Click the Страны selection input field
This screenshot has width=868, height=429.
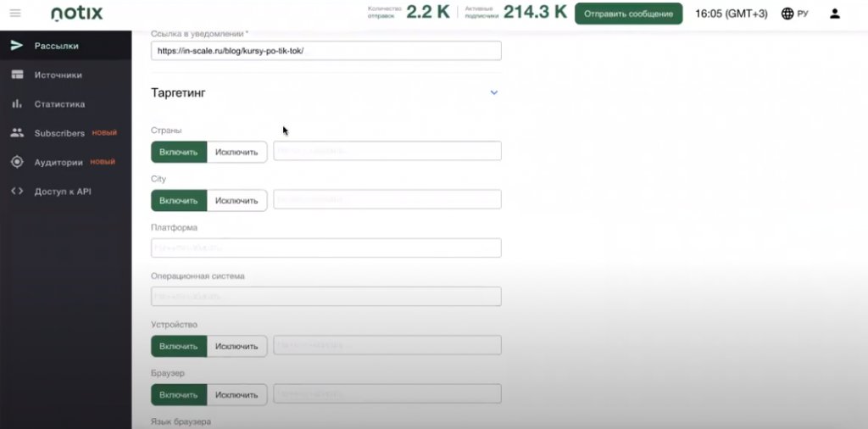coord(387,151)
